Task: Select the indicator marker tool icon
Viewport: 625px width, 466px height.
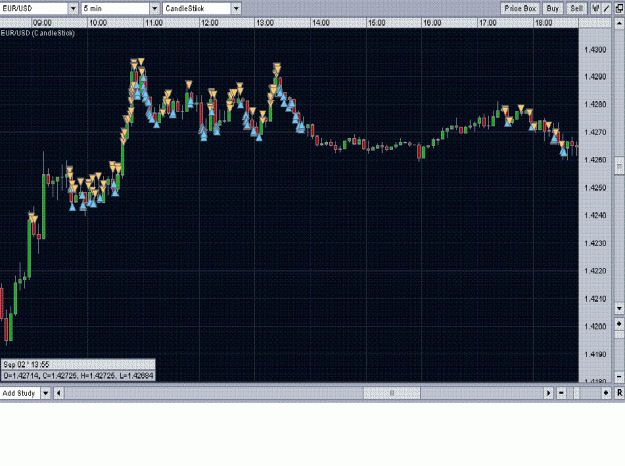Action: coord(596,8)
